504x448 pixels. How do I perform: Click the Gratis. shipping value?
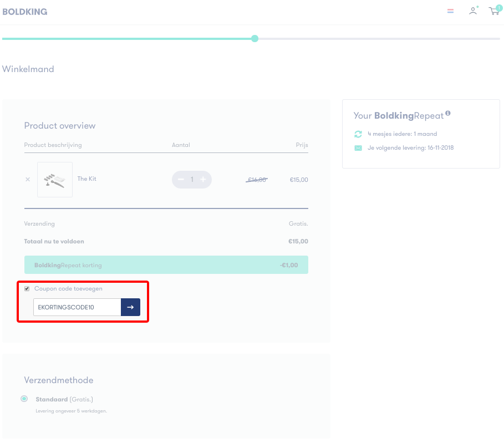point(298,223)
